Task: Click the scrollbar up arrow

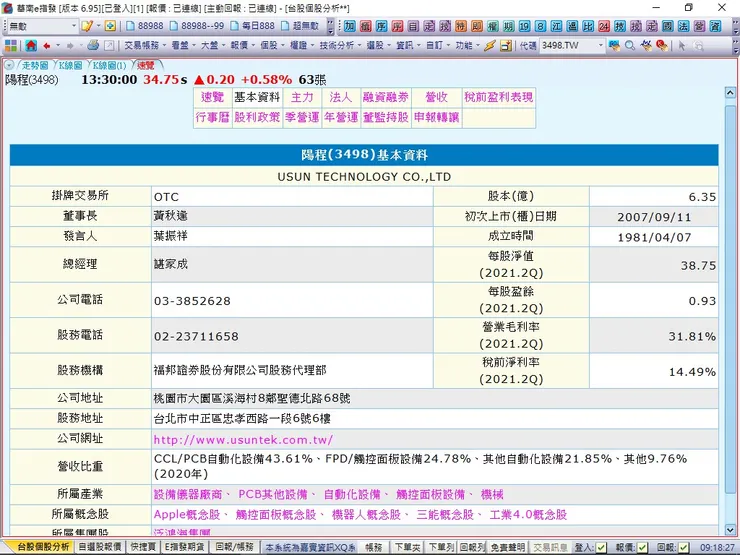Action: click(x=730, y=92)
